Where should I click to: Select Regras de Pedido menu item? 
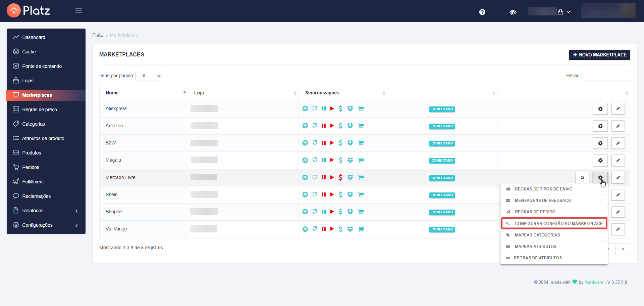tap(554, 212)
